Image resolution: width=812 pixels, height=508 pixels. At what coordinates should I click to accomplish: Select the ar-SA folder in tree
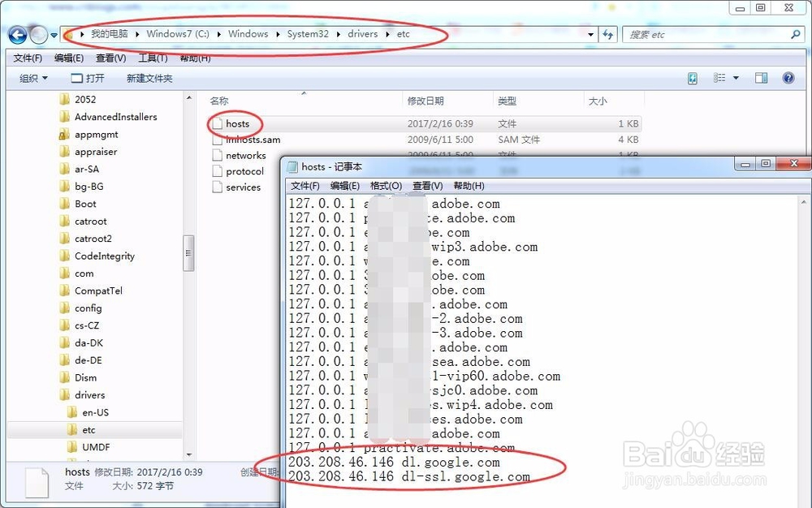[87, 169]
